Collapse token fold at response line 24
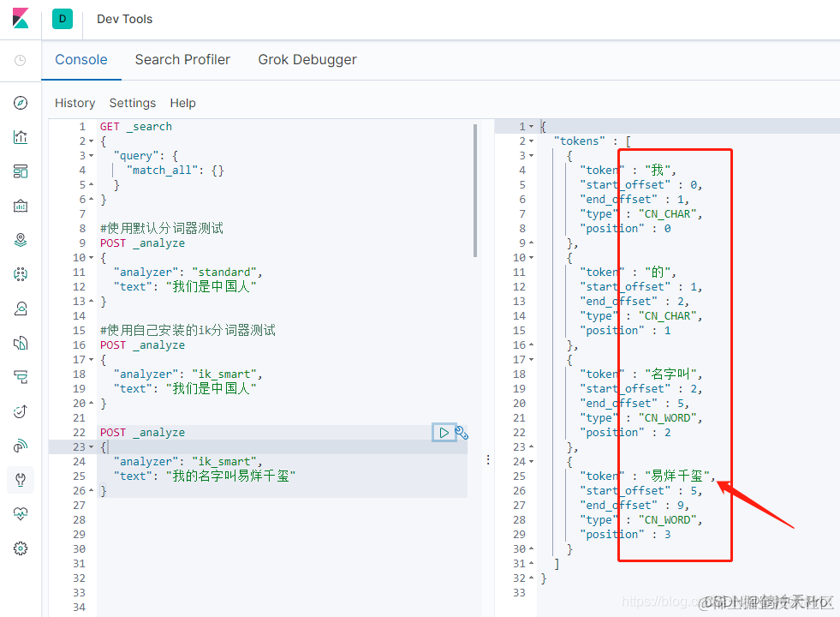 point(532,462)
